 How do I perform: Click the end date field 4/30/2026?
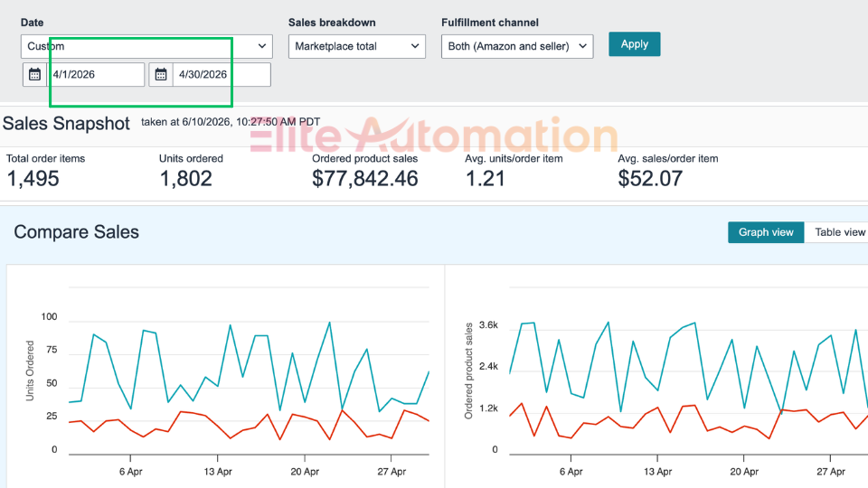222,74
